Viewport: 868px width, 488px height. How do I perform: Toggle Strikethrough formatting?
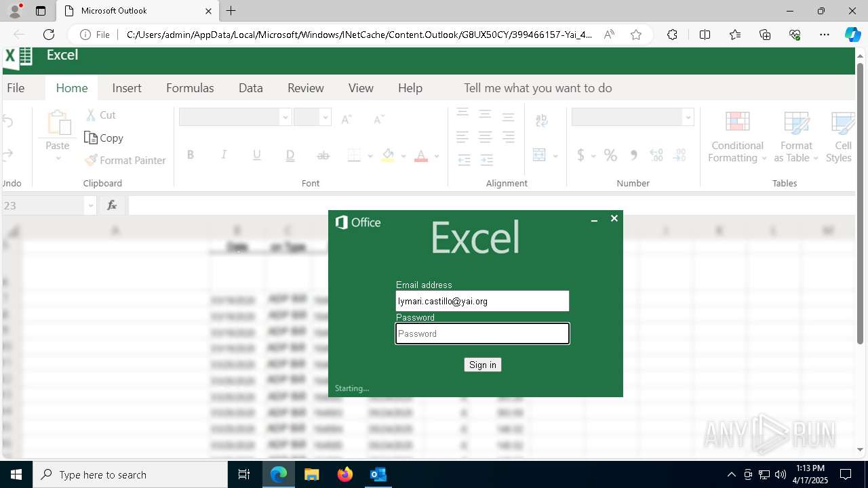[323, 155]
